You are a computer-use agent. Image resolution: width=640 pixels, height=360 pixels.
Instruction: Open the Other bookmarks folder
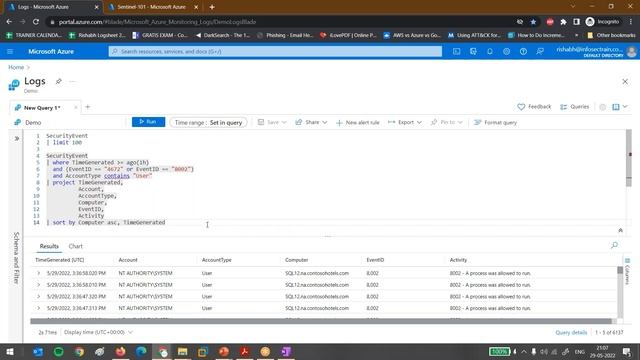(x=611, y=35)
